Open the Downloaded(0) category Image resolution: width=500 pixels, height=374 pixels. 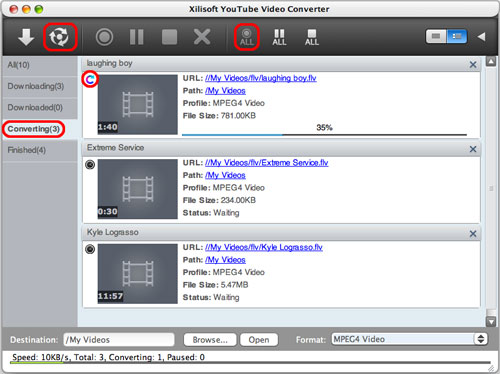point(40,108)
